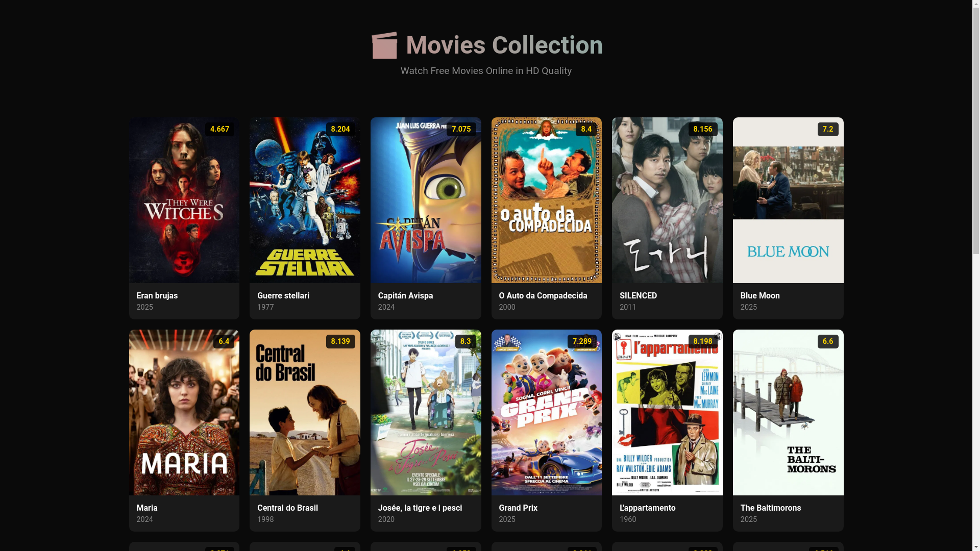Click the Maria movie poster
This screenshot has width=980, height=551.
(x=184, y=412)
